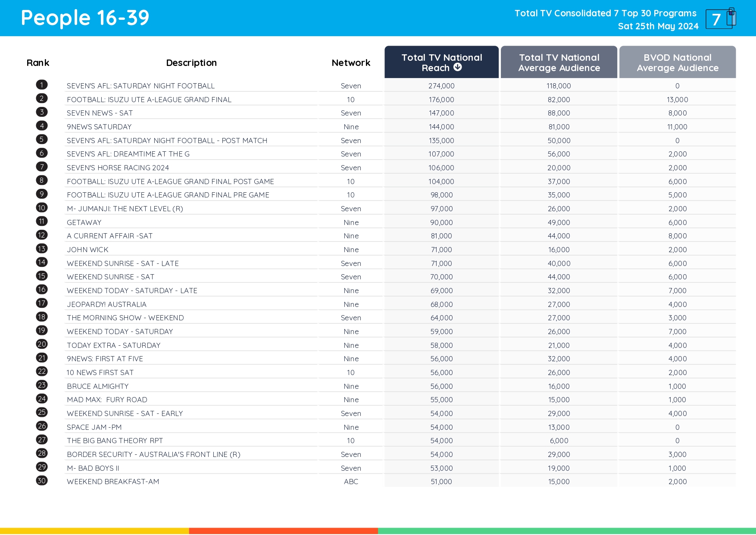
Task: Select Total TV National Average Audience column header
Action: pyautogui.click(x=559, y=63)
